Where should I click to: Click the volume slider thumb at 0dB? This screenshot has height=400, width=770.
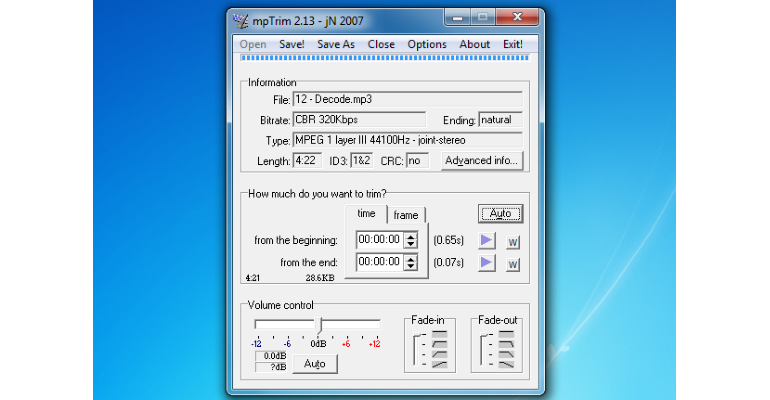pos(319,325)
